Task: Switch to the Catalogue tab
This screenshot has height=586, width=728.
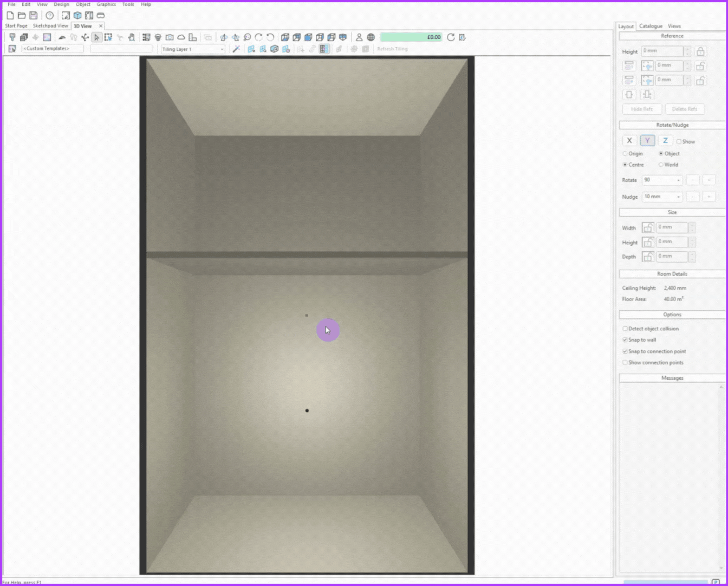Action: point(651,26)
